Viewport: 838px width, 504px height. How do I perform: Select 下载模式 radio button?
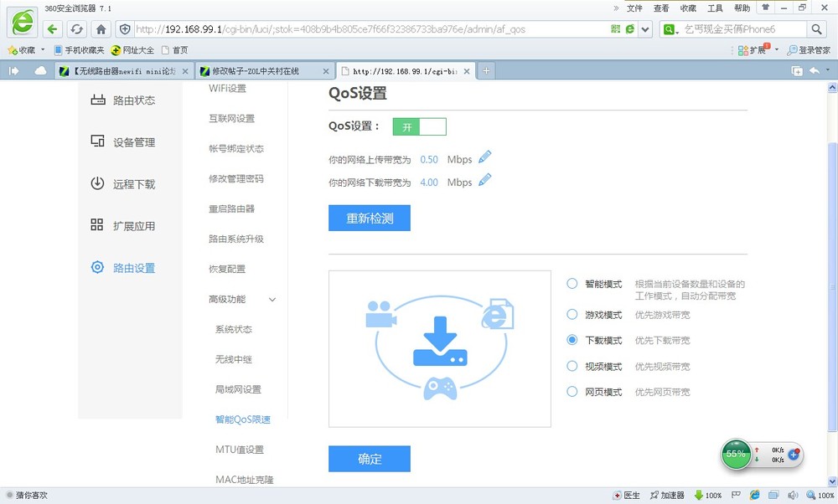click(x=572, y=340)
